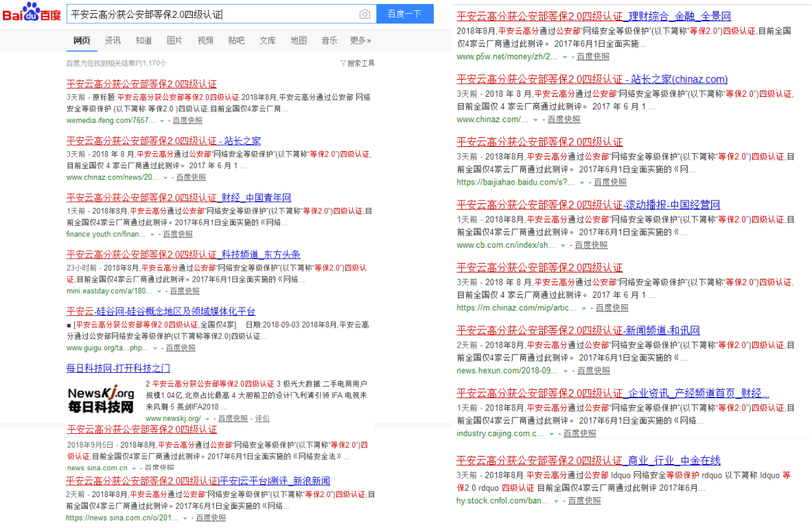The image size is (812, 528).
Task: Open 搜索工具 filter options
Action: tap(358, 63)
